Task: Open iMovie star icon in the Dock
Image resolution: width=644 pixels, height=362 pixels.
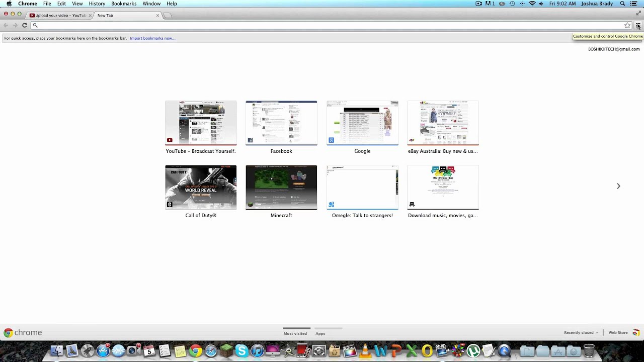Action: tap(288, 350)
